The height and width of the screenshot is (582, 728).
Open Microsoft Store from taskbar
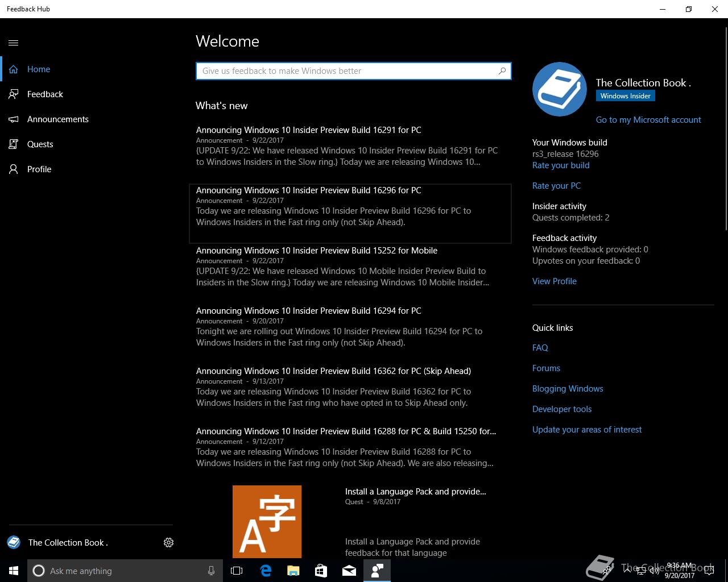point(321,571)
